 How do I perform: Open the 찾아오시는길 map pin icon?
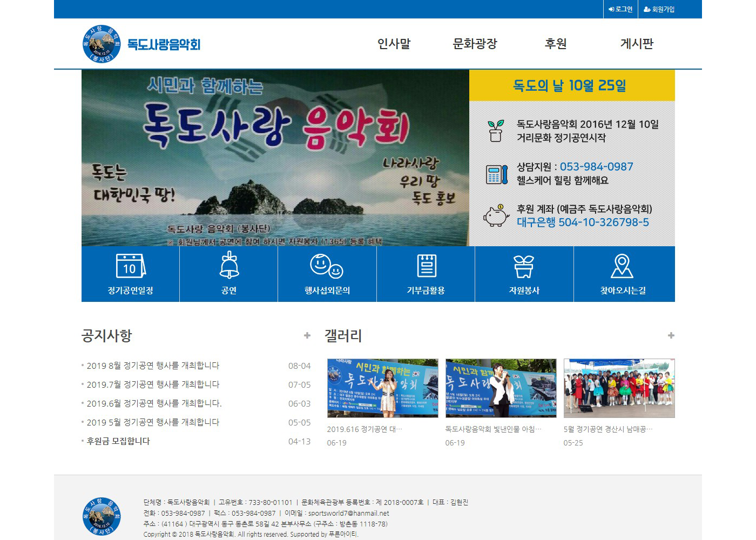click(x=622, y=266)
